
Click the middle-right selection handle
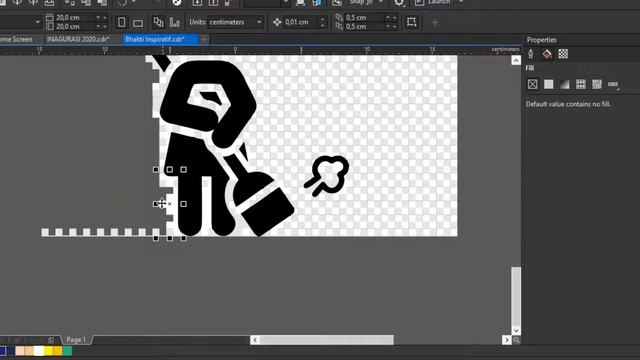(x=184, y=204)
